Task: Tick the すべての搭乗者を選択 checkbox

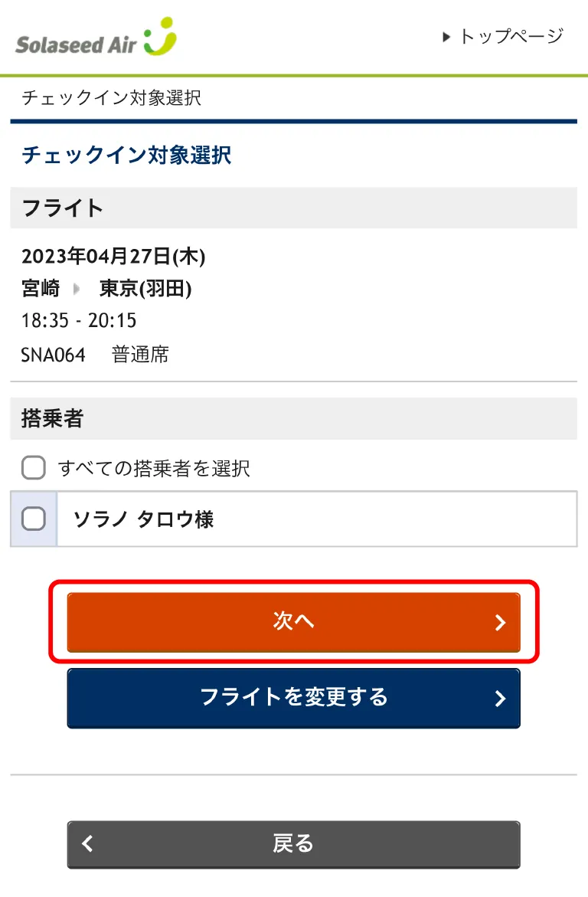Action: 34,468
